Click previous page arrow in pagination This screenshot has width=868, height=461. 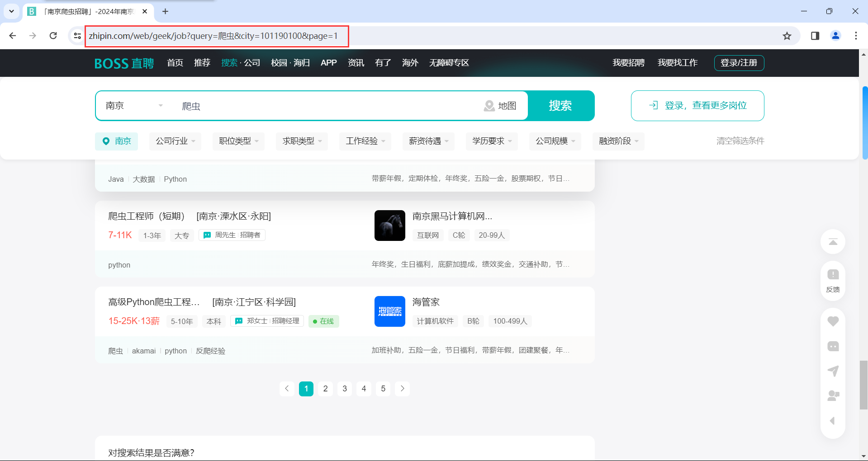pyautogui.click(x=287, y=389)
